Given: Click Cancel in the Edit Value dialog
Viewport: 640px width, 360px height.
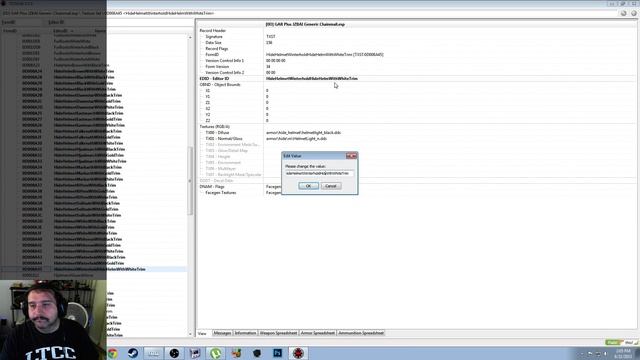Looking at the screenshot, I should 331,186.
